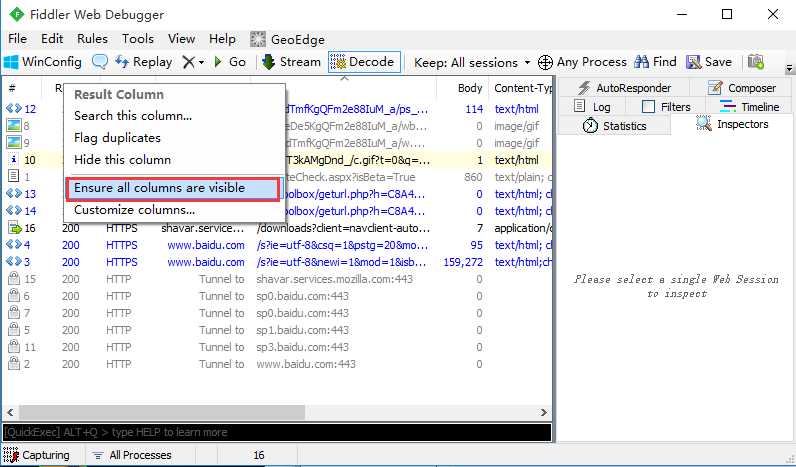Open the comment speech bubble icon
Image resolution: width=796 pixels, height=467 pixels.
tap(100, 62)
